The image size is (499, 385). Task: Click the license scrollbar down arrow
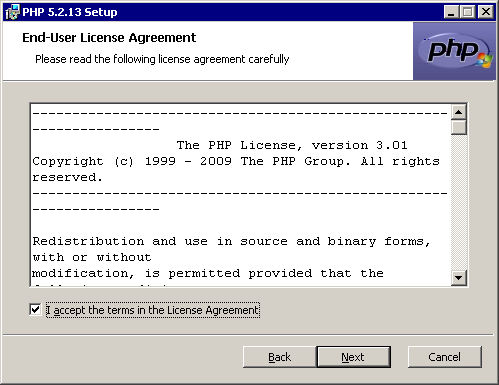tap(459, 278)
